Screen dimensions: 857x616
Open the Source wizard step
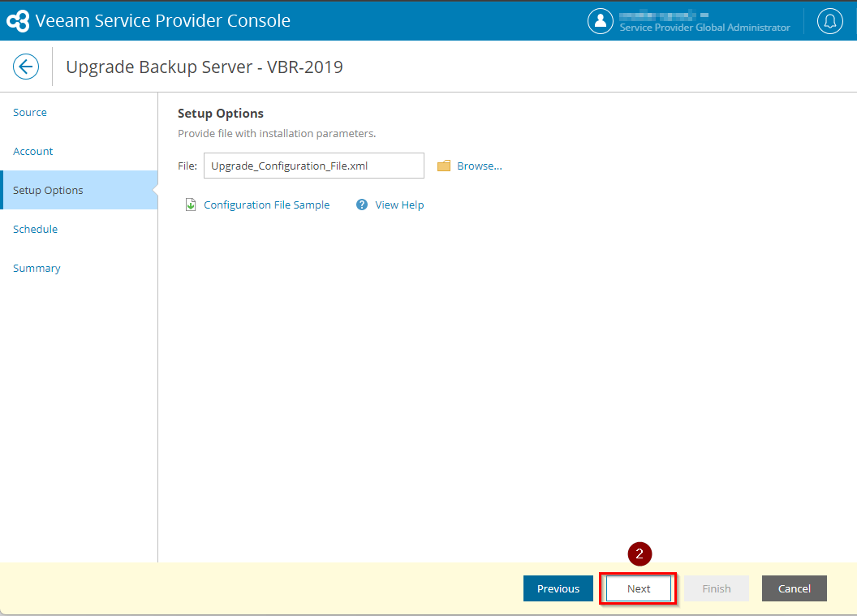click(30, 112)
